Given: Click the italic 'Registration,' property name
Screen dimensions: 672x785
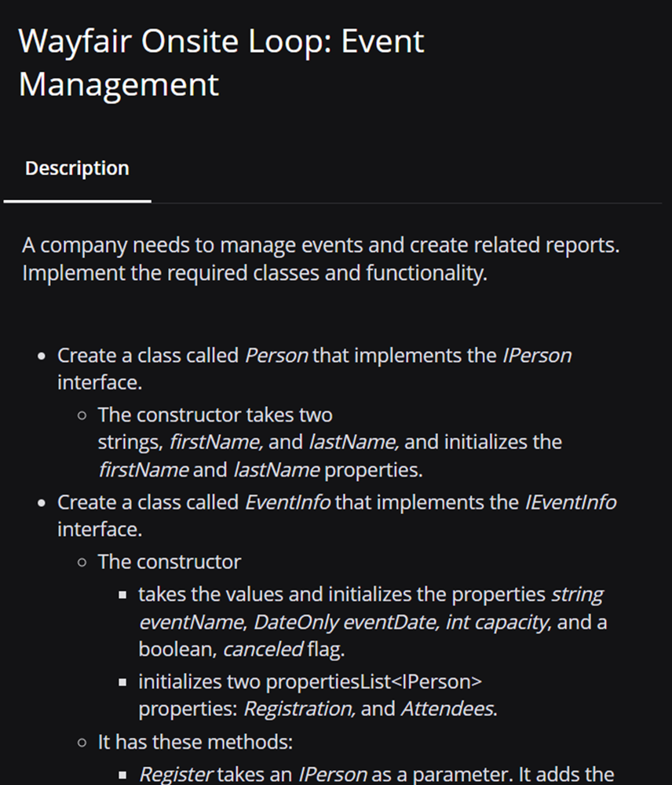Looking at the screenshot, I should (299, 709).
